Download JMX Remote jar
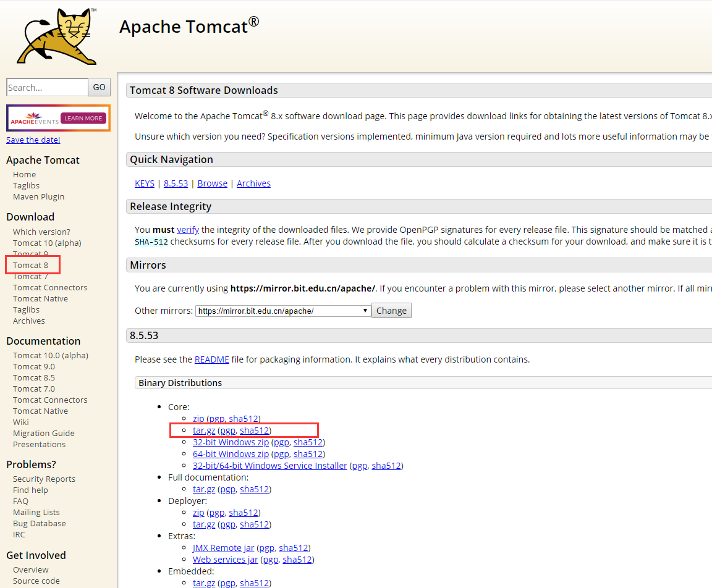This screenshot has height=588, width=712. pos(223,548)
